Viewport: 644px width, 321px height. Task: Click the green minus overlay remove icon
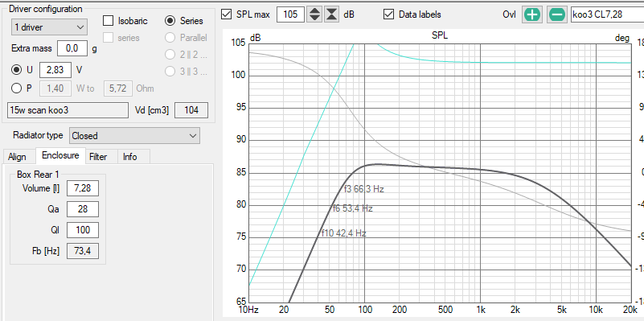[557, 14]
